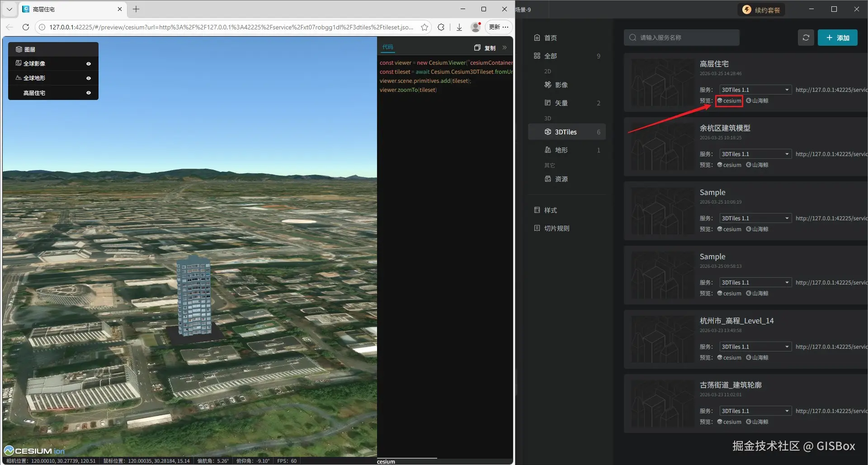Open service version dropdown for 古荡街道_建筑轮廓

tap(755, 411)
